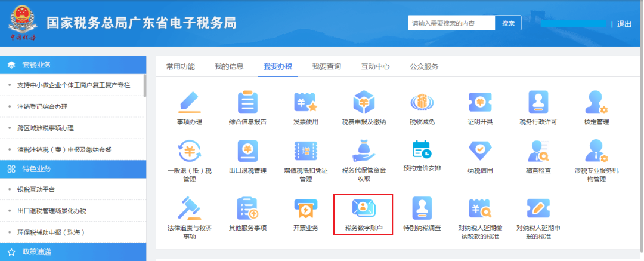Select the 我要办税 tab
644x261 pixels.
[278, 67]
